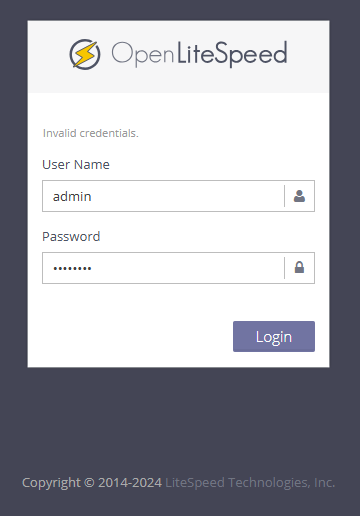Click the "Invalid credentials." error message
The image size is (360, 516).
tap(90, 133)
